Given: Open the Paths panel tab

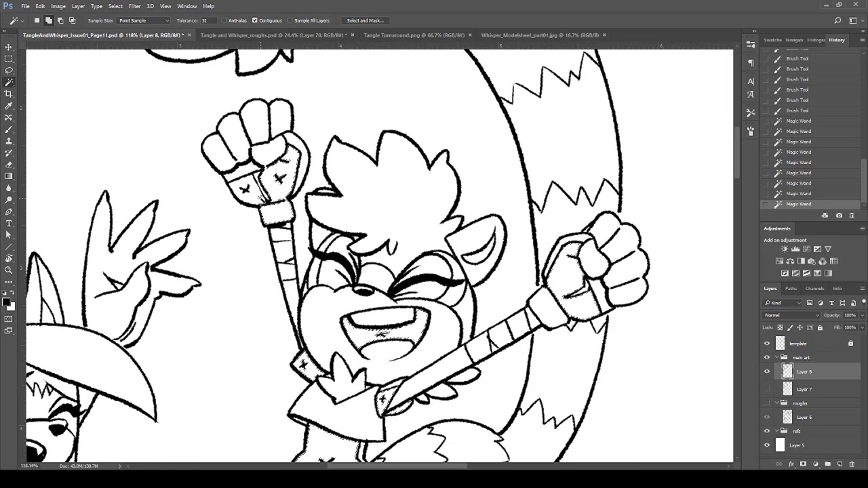Looking at the screenshot, I should (x=791, y=289).
